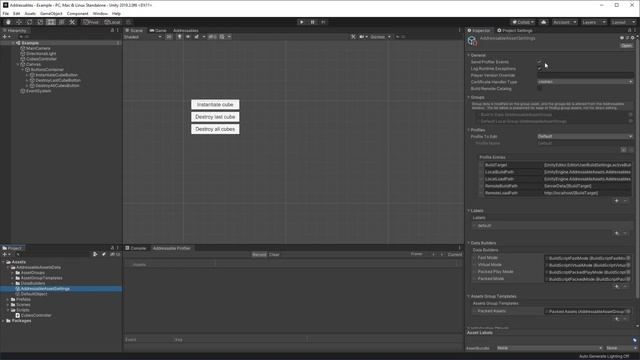
Task: Open the scene camera settings icon
Action: pos(362,37)
